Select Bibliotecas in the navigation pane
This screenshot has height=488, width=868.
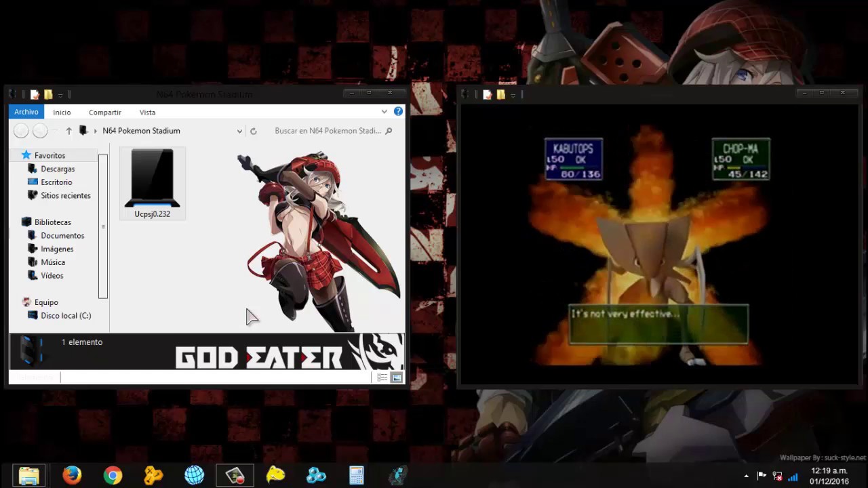tap(52, 222)
